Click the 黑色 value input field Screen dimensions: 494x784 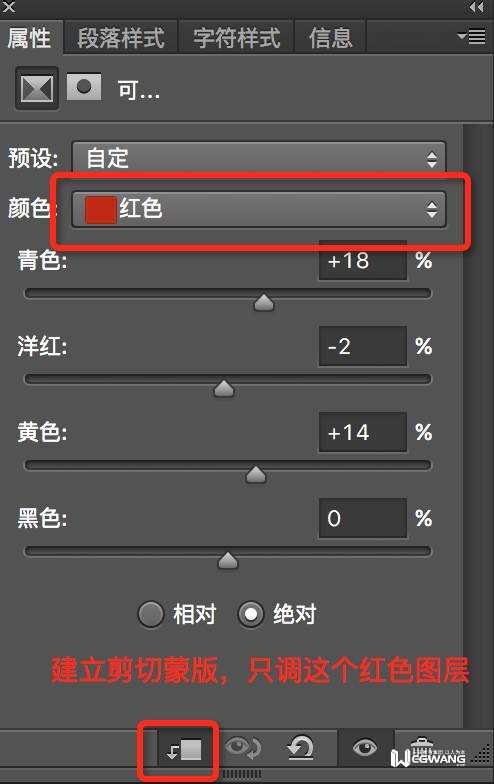(362, 518)
